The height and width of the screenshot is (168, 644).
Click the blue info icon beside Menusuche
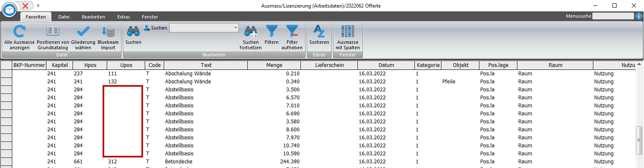[x=639, y=16]
